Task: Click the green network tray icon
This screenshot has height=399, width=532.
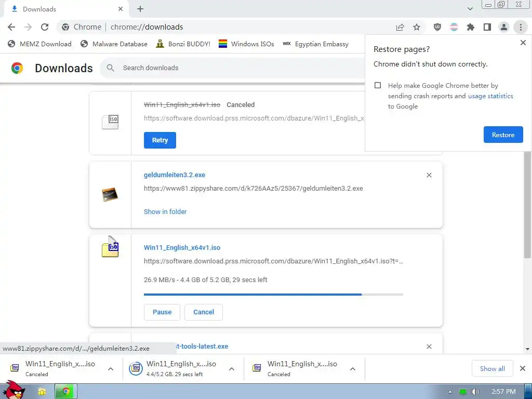Action: (x=463, y=392)
